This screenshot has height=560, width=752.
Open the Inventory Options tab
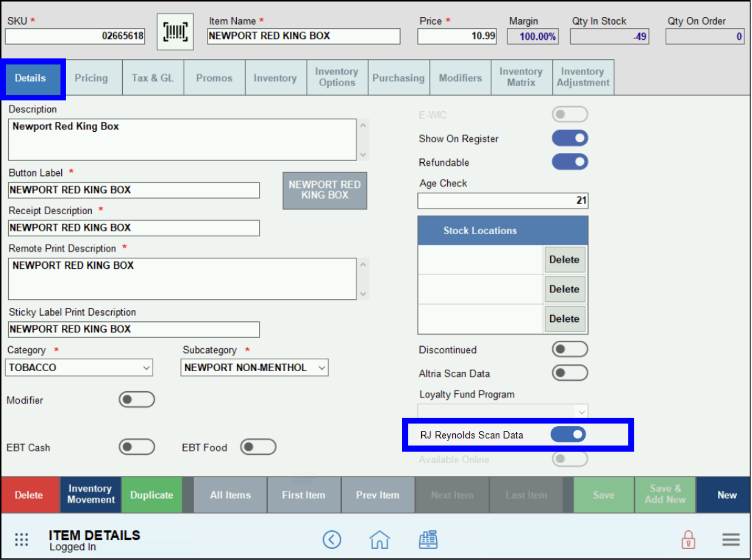coord(337,77)
